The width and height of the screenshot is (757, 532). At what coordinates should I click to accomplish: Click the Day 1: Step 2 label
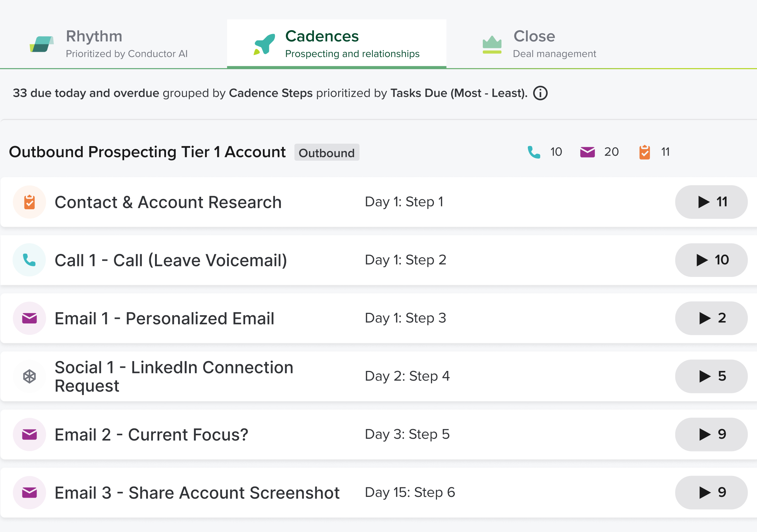[x=406, y=260]
